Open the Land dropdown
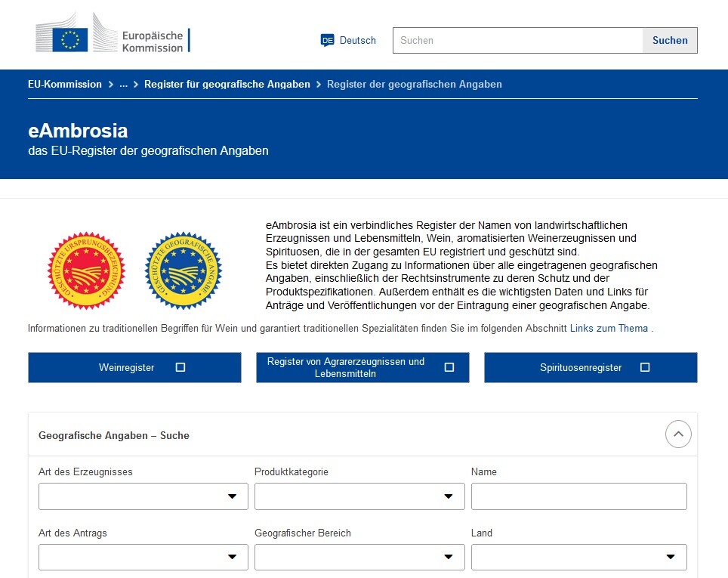The image size is (728, 578). pyautogui.click(x=579, y=557)
